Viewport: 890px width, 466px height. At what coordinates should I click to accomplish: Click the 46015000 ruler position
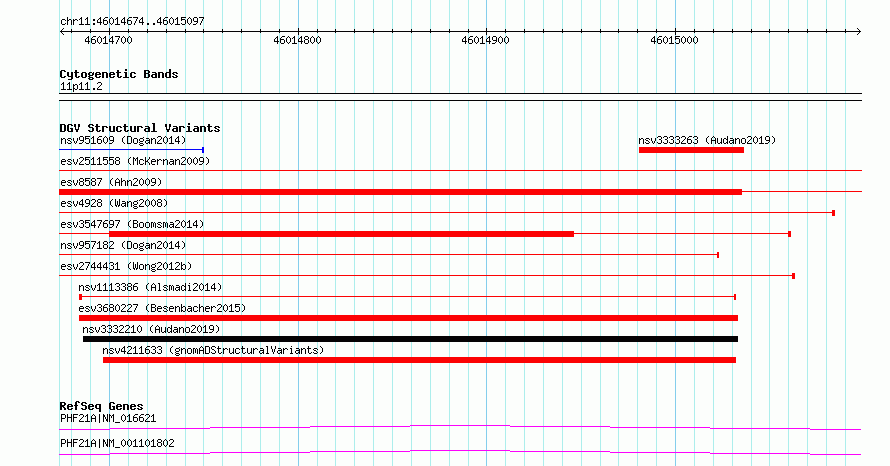coord(674,40)
